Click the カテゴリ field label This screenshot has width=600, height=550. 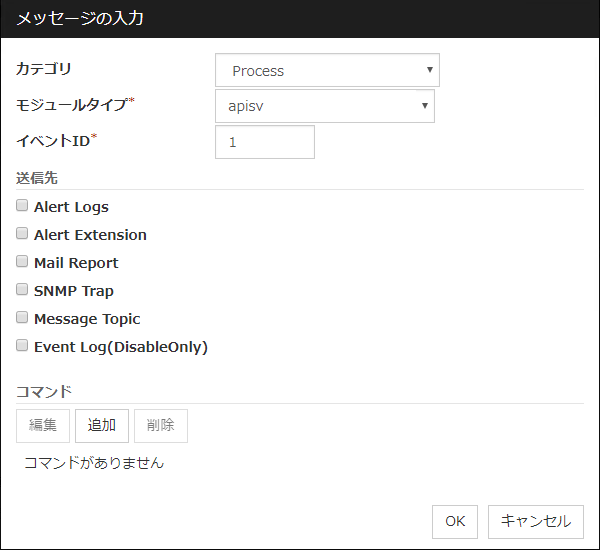pyautogui.click(x=44, y=70)
